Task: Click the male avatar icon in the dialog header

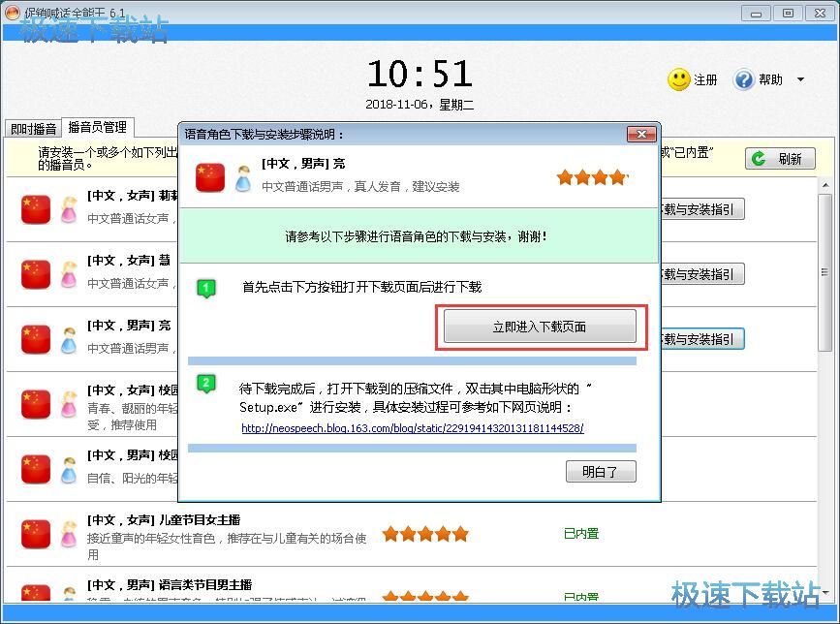Action: pos(243,179)
